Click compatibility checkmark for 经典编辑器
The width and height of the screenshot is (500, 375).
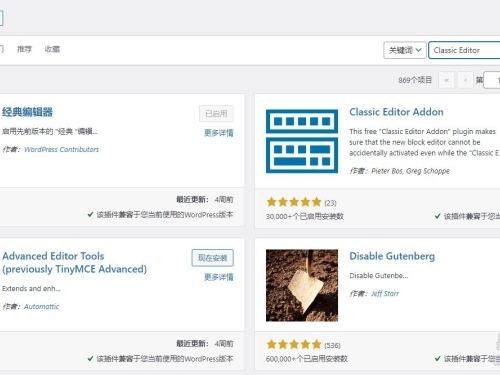click(90, 214)
